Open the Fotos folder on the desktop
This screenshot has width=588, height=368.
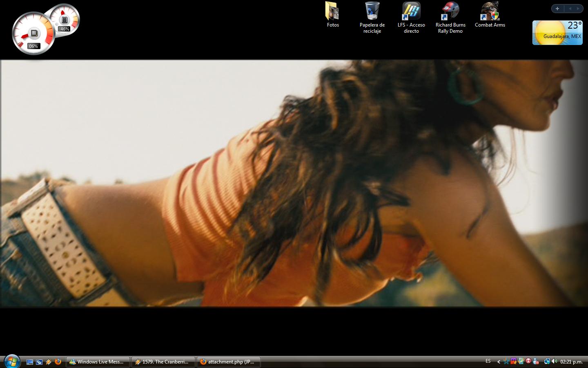333,15
